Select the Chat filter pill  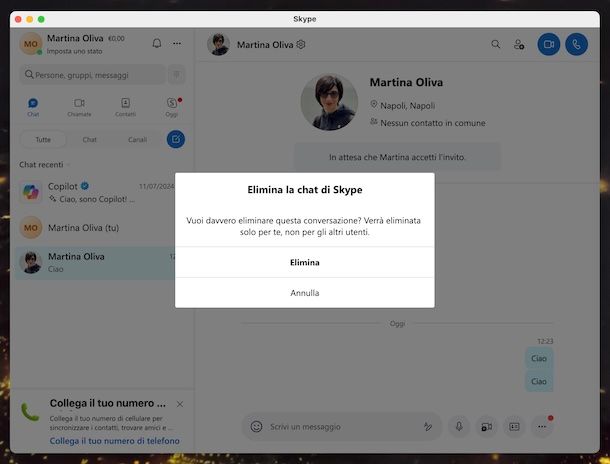tap(89, 140)
